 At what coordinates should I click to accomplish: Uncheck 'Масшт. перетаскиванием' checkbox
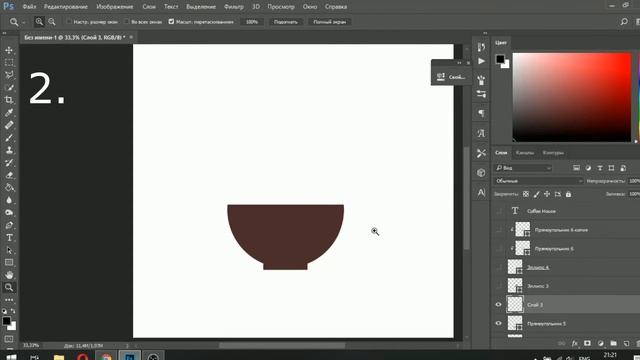(171, 22)
